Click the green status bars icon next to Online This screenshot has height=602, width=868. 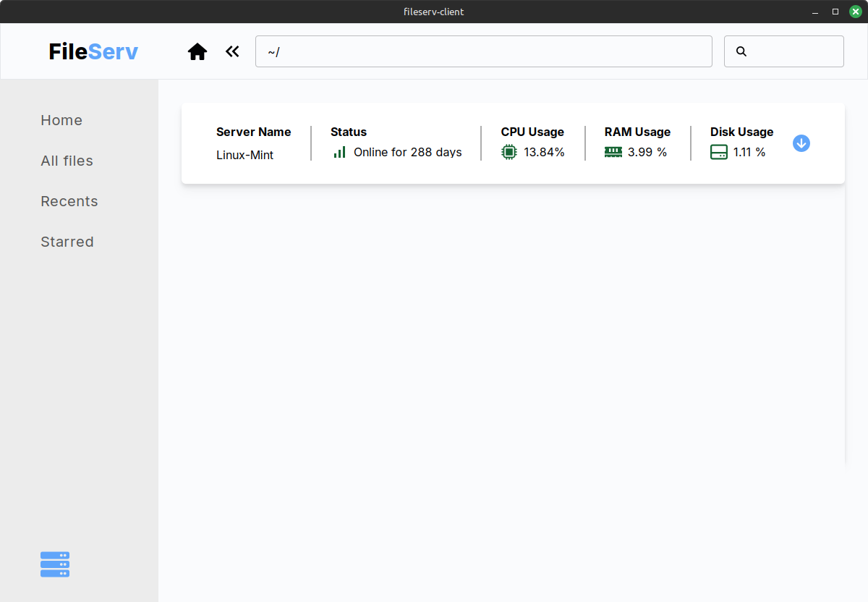pyautogui.click(x=339, y=152)
